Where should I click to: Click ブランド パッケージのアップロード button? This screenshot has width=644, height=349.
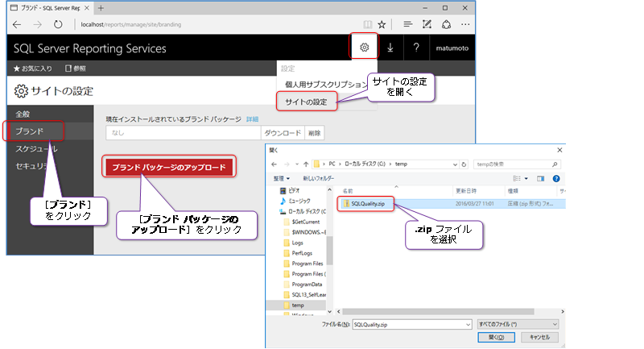pos(169,168)
